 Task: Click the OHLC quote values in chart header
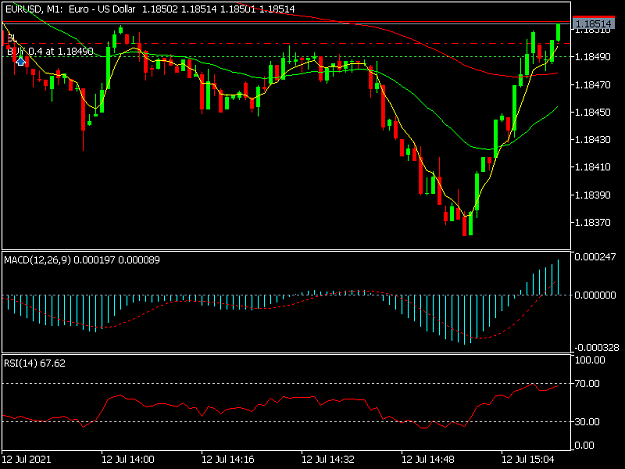coord(218,9)
